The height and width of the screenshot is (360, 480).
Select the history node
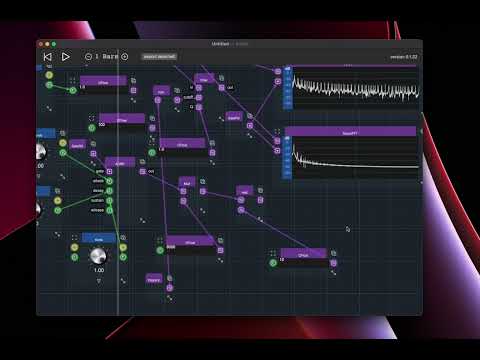[154, 279]
